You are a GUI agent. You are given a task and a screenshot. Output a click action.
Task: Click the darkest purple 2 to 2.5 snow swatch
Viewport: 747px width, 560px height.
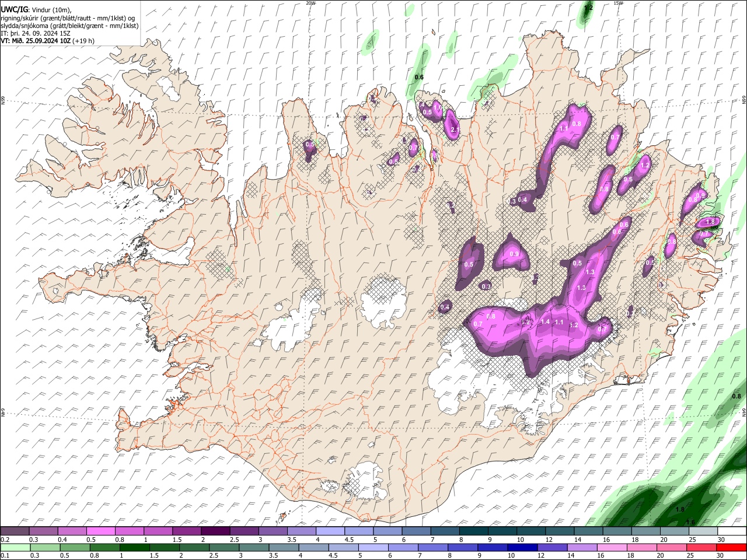click(215, 531)
